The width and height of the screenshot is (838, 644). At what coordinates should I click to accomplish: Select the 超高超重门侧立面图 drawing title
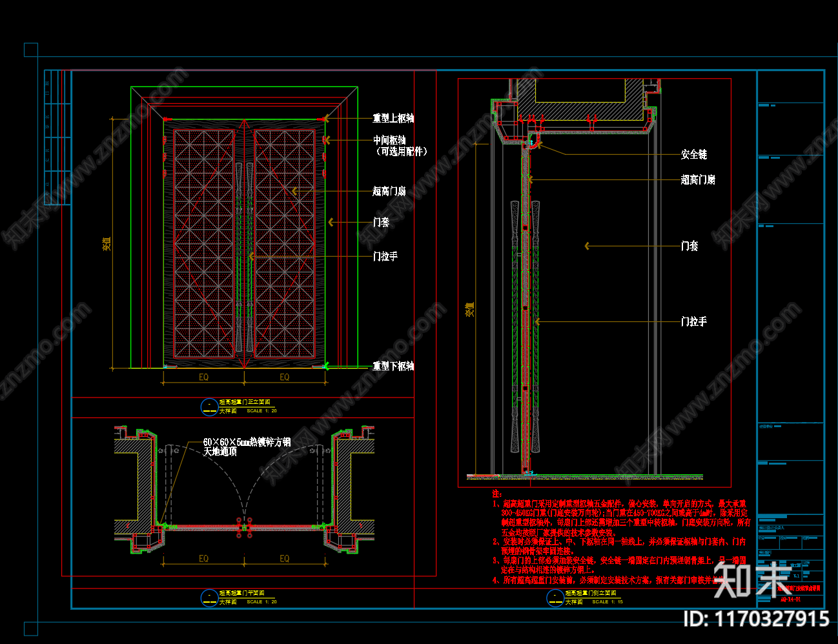591,592
